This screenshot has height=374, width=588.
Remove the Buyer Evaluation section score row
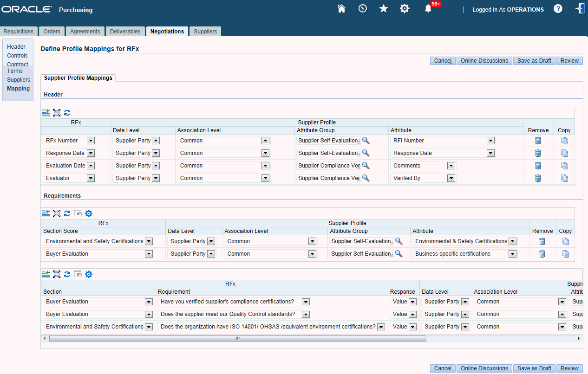[x=542, y=254]
